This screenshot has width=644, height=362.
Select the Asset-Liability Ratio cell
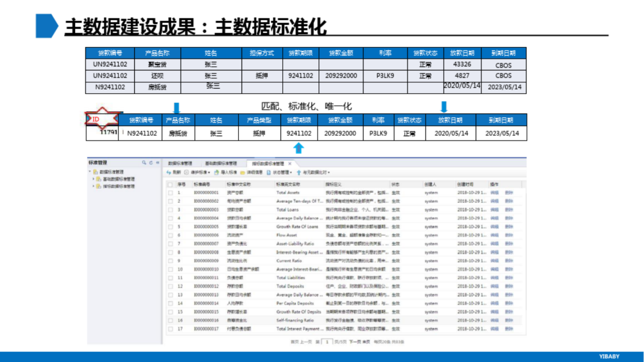click(x=295, y=244)
